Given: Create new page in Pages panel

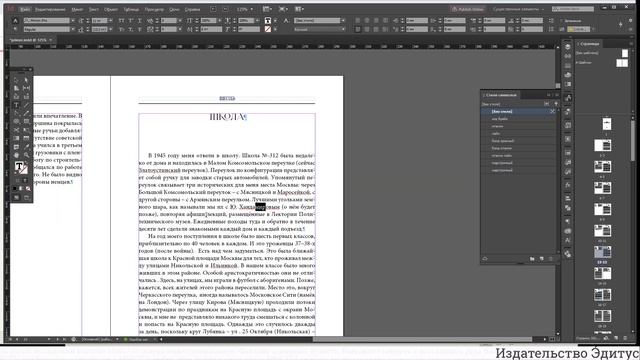Looking at the screenshot, I should (x=616, y=338).
